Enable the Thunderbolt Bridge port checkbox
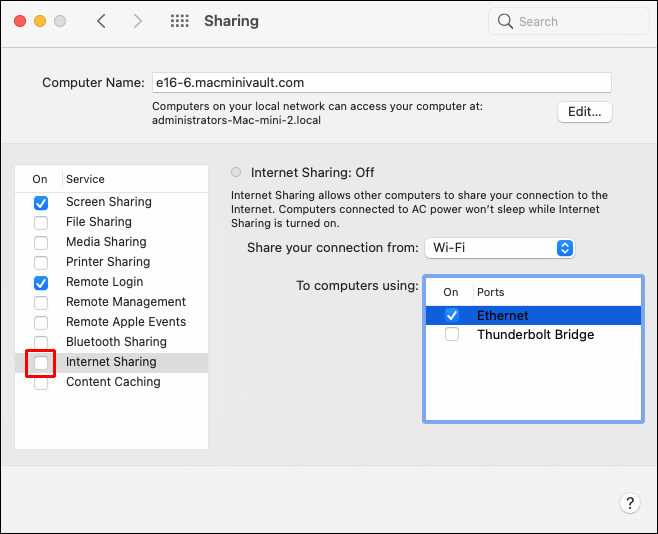The height and width of the screenshot is (534, 658). tap(452, 335)
